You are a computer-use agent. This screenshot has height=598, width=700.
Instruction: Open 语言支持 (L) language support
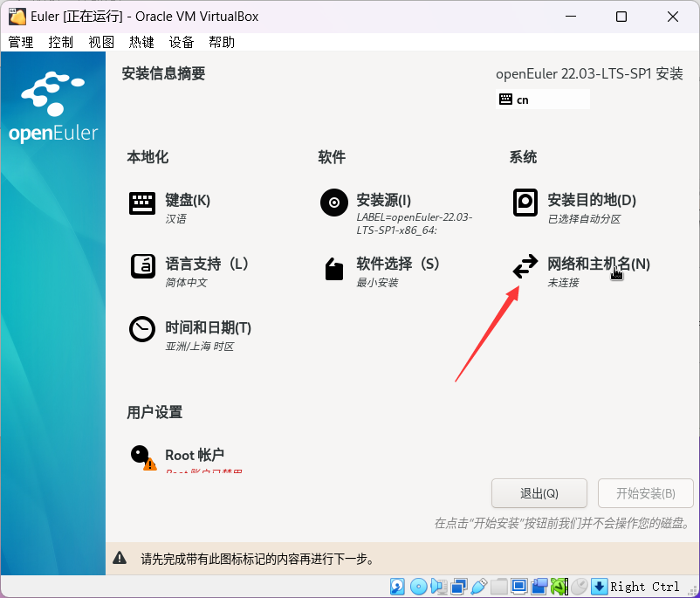(x=189, y=271)
